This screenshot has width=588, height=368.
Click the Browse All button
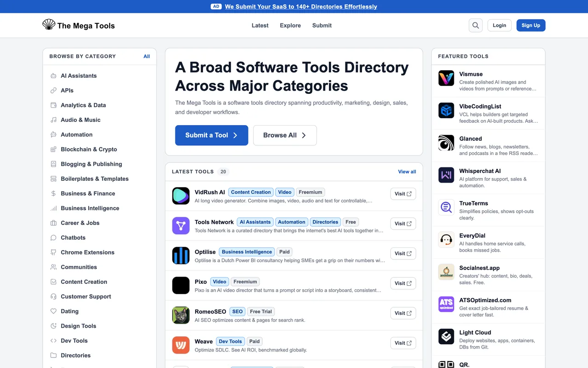[x=285, y=135]
